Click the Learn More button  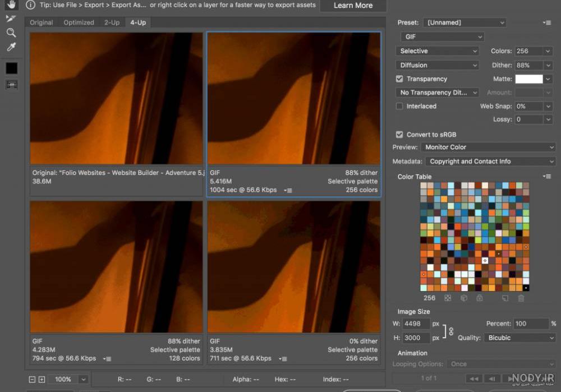[353, 6]
